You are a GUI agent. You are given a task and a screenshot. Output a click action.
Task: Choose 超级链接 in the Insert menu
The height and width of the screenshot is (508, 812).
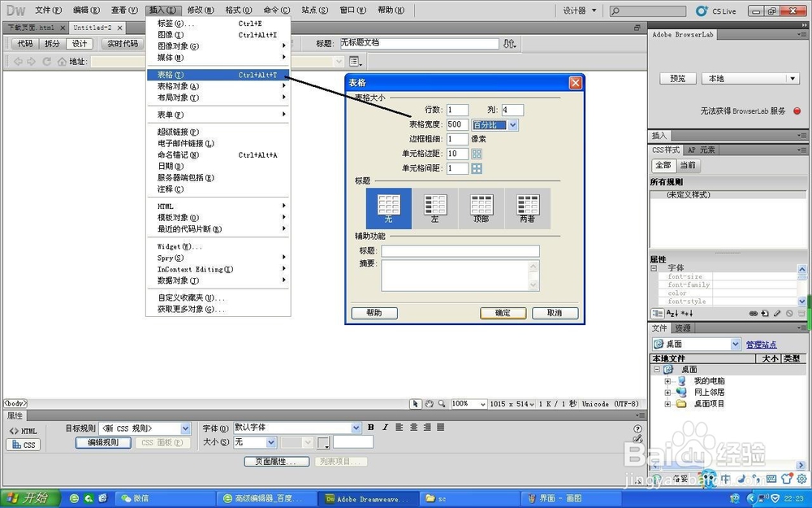[218, 132]
